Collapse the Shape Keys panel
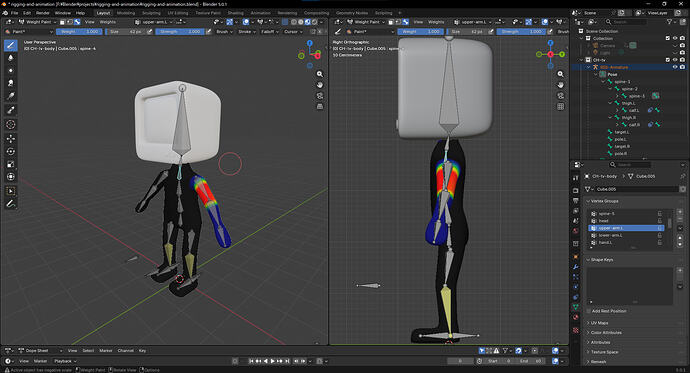The image size is (690, 373). 599,260
